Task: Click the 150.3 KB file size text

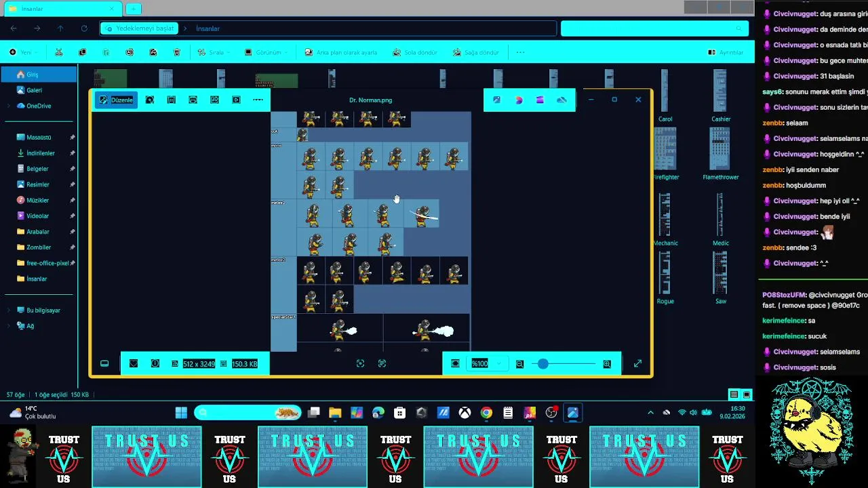Action: [x=244, y=364]
